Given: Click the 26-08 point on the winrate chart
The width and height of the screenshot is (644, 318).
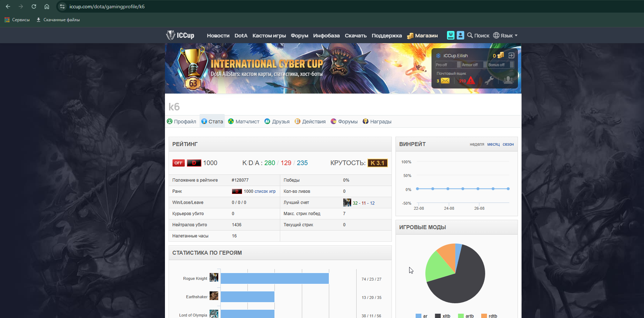Looking at the screenshot, I should 478,189.
